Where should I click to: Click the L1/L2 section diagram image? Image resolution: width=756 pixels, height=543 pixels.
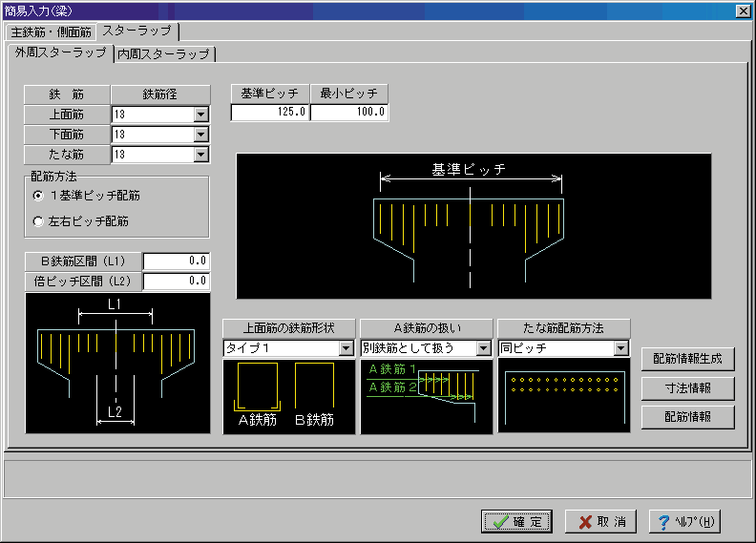tap(117, 364)
